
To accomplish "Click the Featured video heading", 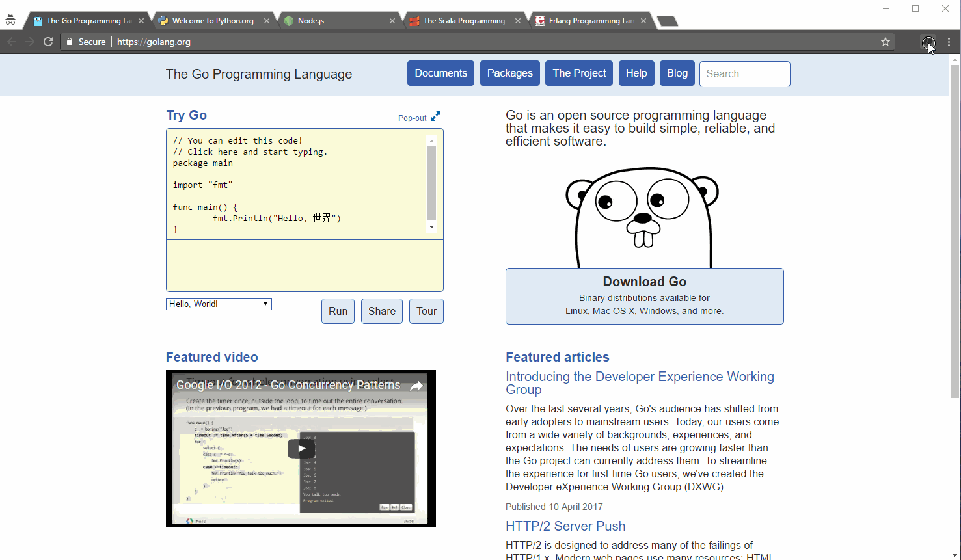I will [212, 357].
